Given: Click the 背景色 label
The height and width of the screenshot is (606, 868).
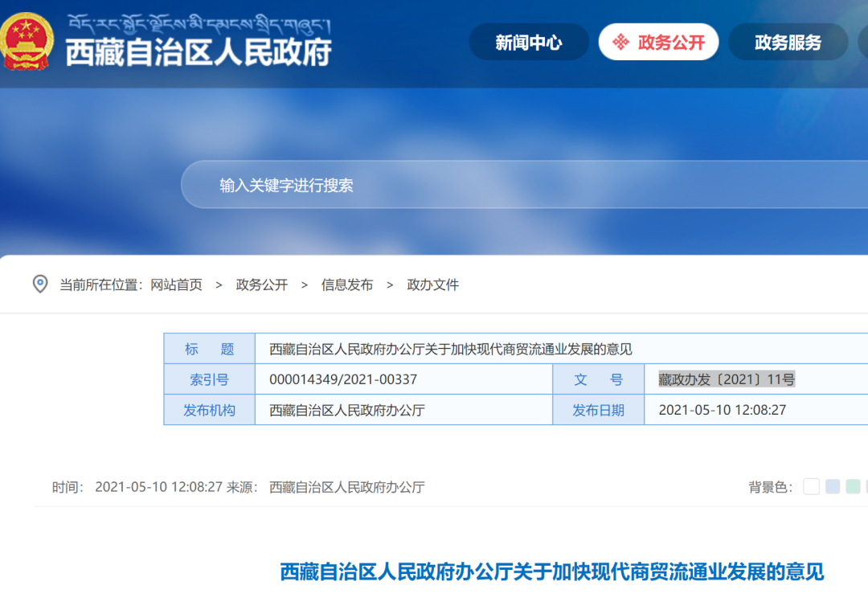Looking at the screenshot, I should click(x=771, y=487).
